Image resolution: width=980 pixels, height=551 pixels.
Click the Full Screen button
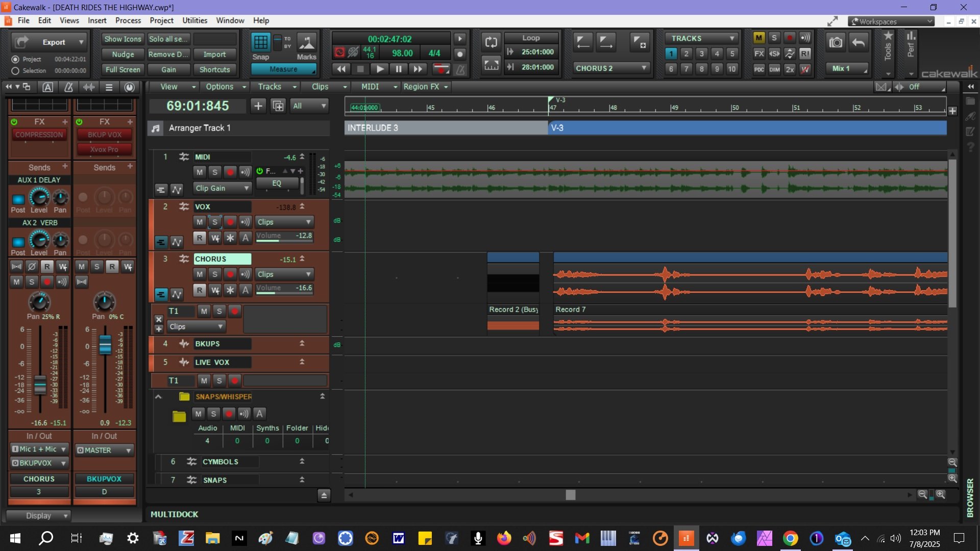pos(122,69)
